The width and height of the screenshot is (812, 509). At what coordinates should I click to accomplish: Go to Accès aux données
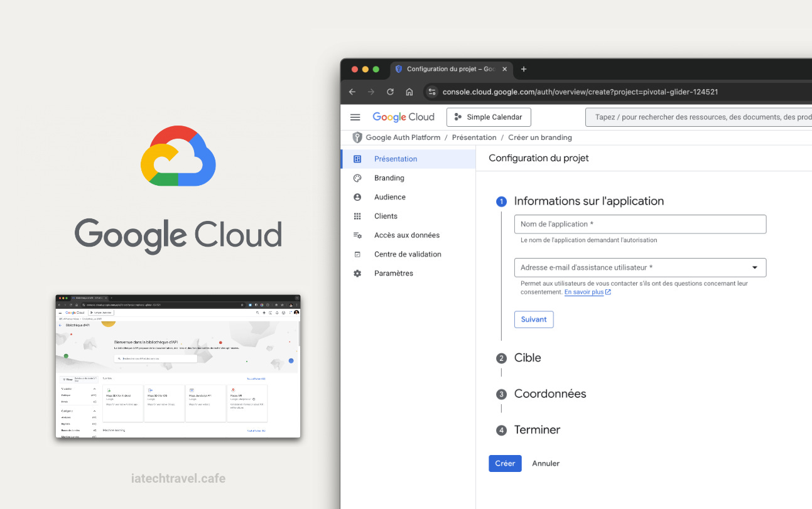[x=408, y=235]
